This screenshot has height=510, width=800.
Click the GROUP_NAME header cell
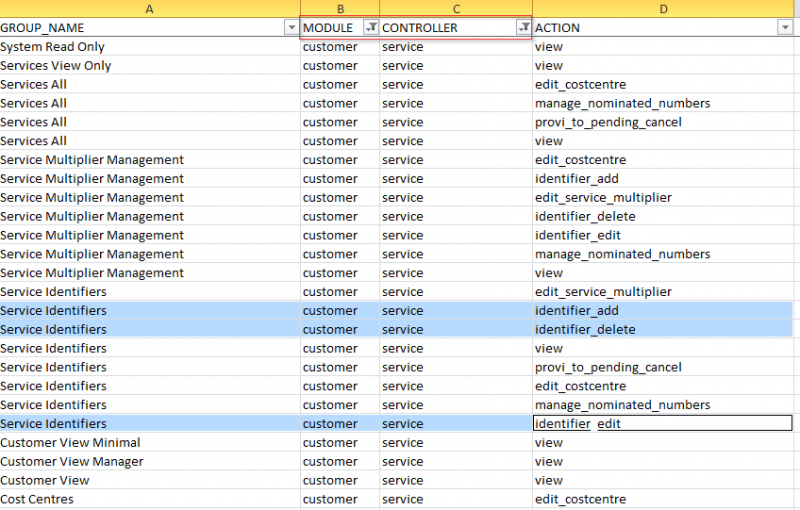click(x=150, y=28)
